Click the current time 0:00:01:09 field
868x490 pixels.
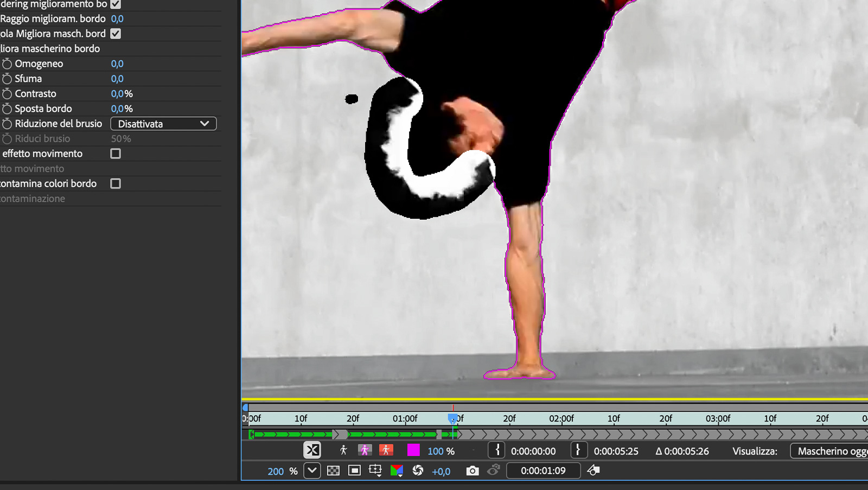coord(543,470)
